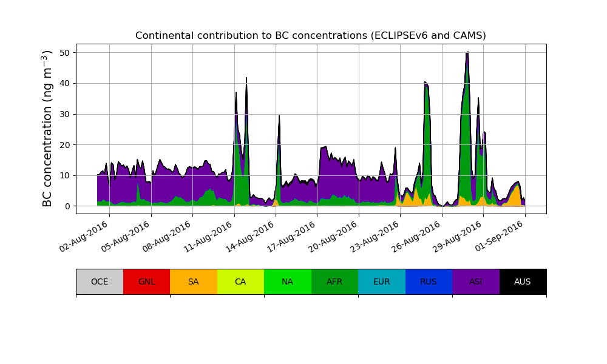Pick the SA orange legend swatch

[x=194, y=281]
